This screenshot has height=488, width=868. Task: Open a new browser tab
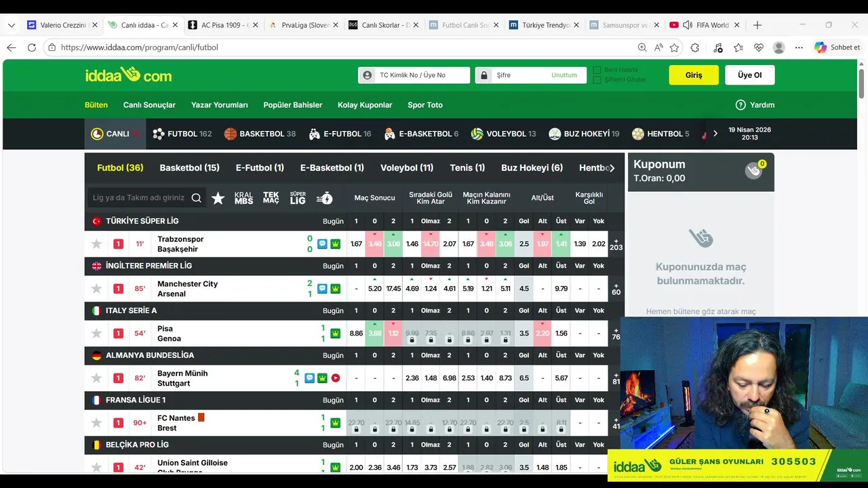[x=757, y=25]
